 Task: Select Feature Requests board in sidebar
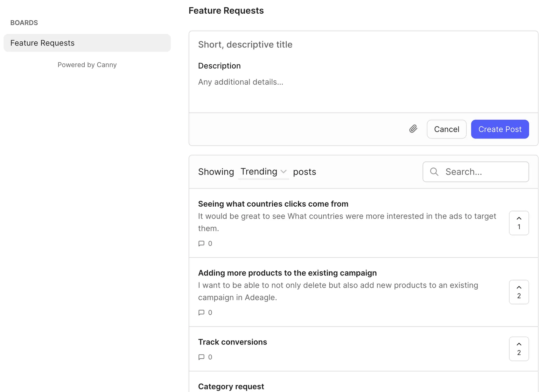pyautogui.click(x=87, y=43)
